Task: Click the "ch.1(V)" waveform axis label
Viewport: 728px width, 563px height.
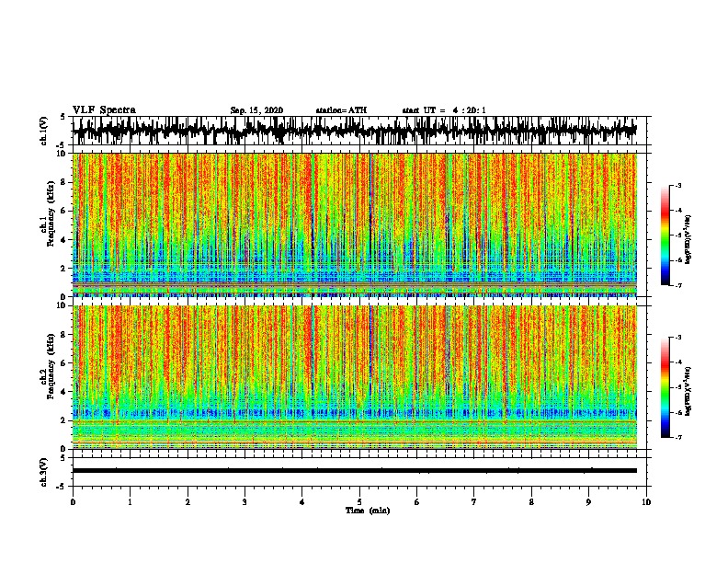Action: 44,131
